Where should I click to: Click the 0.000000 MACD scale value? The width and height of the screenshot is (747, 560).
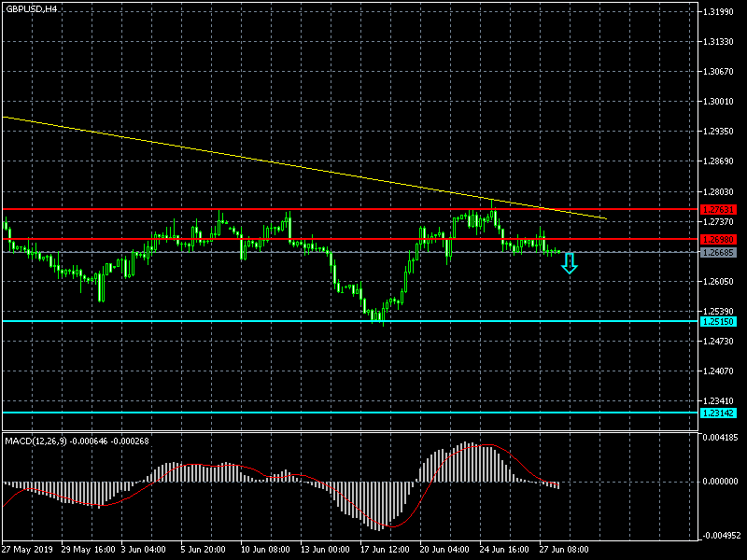(x=720, y=482)
